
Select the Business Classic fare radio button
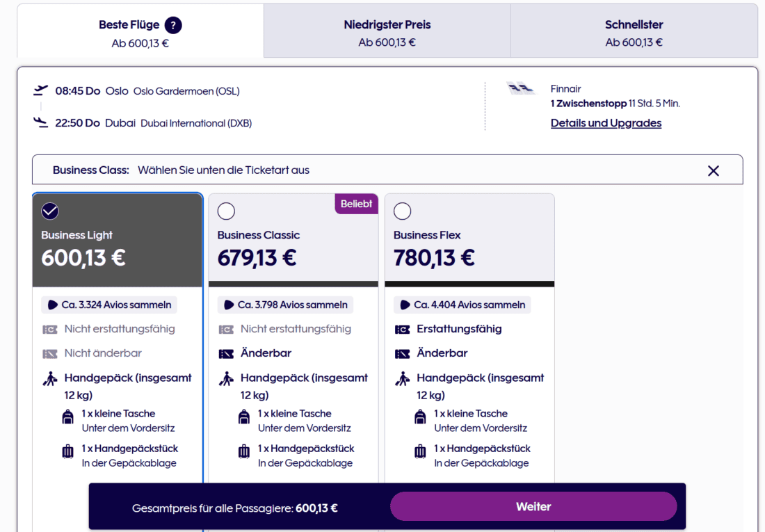(226, 211)
